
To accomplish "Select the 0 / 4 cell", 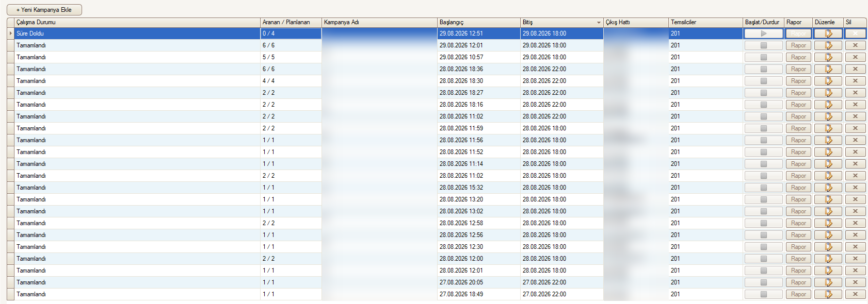I will pos(291,33).
